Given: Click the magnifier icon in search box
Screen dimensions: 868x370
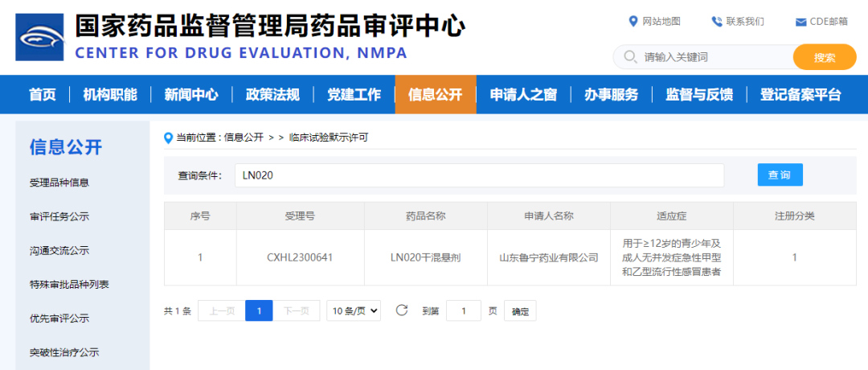Looking at the screenshot, I should 629,57.
